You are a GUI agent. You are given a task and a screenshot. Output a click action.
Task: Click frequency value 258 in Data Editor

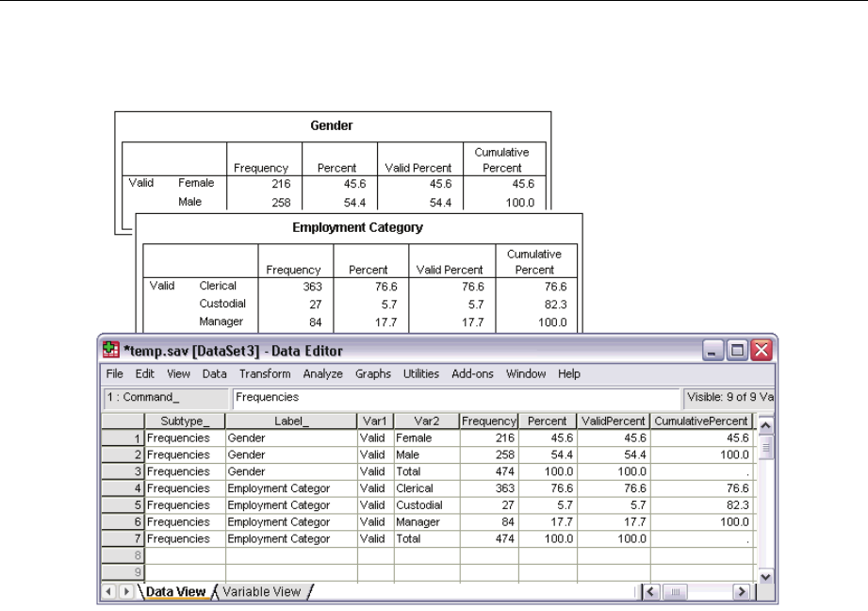click(489, 454)
